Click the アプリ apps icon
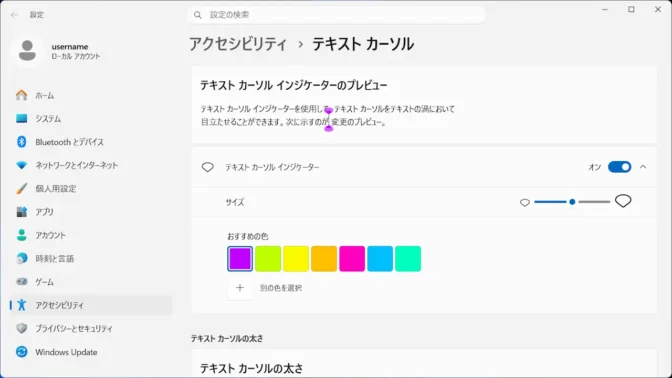The image size is (672, 378). 21,212
